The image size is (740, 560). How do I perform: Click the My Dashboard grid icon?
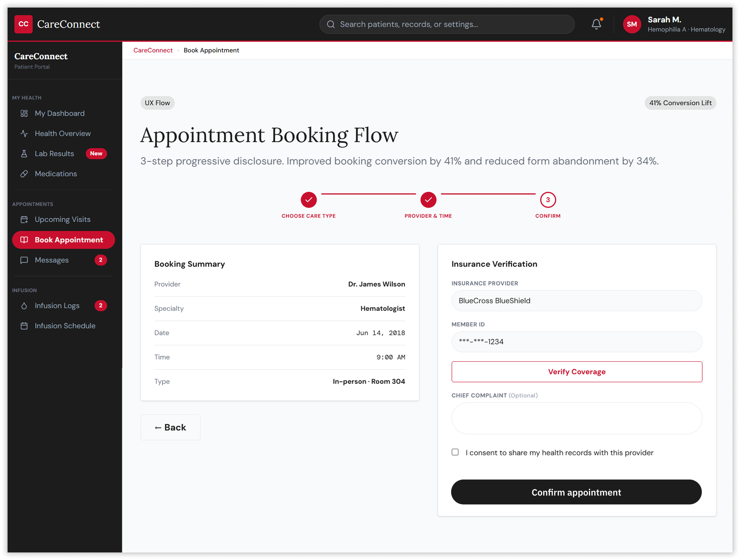click(x=24, y=113)
